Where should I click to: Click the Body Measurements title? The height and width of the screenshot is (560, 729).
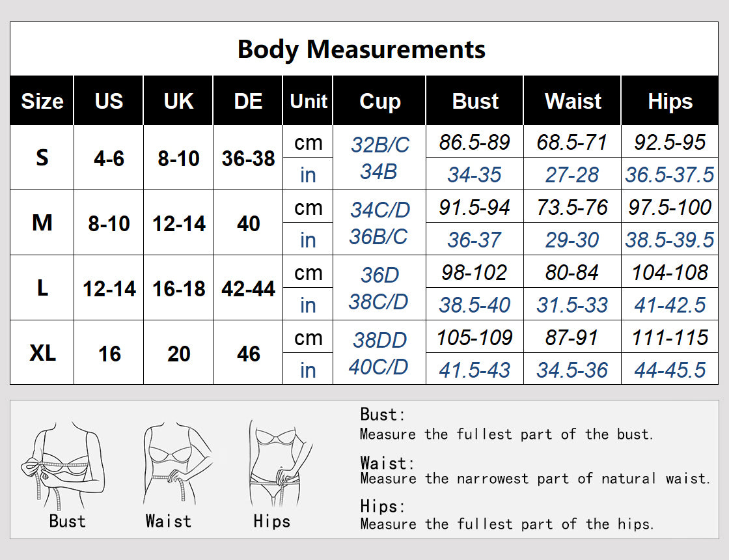point(361,49)
